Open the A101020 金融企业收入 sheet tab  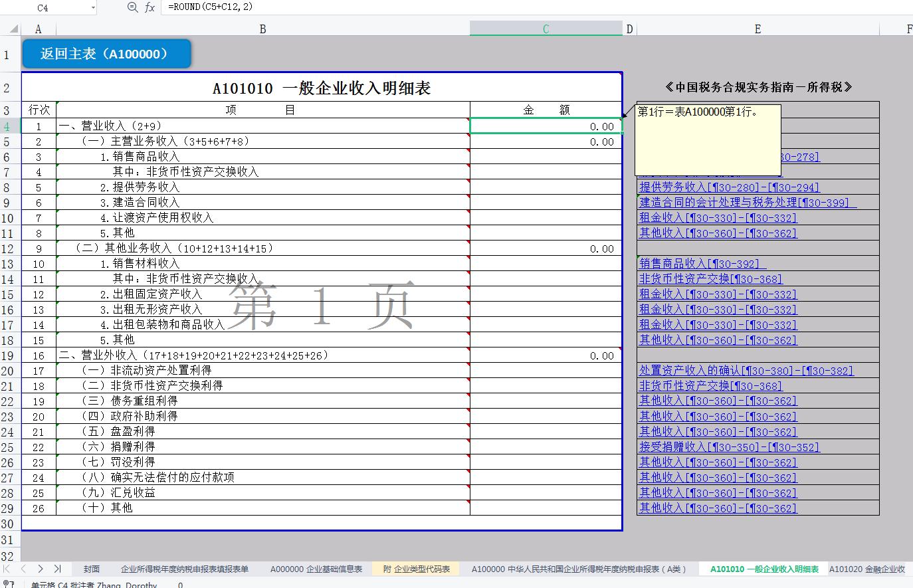[867, 569]
